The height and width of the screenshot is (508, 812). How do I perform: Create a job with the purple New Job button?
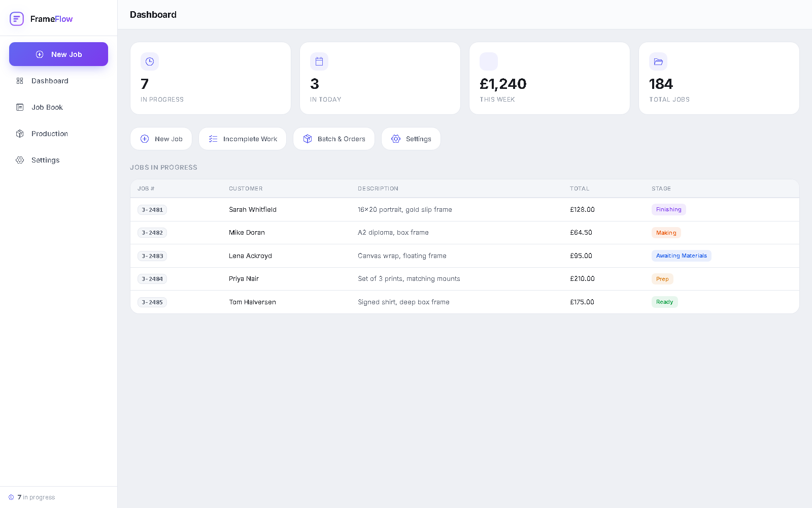[x=58, y=54]
